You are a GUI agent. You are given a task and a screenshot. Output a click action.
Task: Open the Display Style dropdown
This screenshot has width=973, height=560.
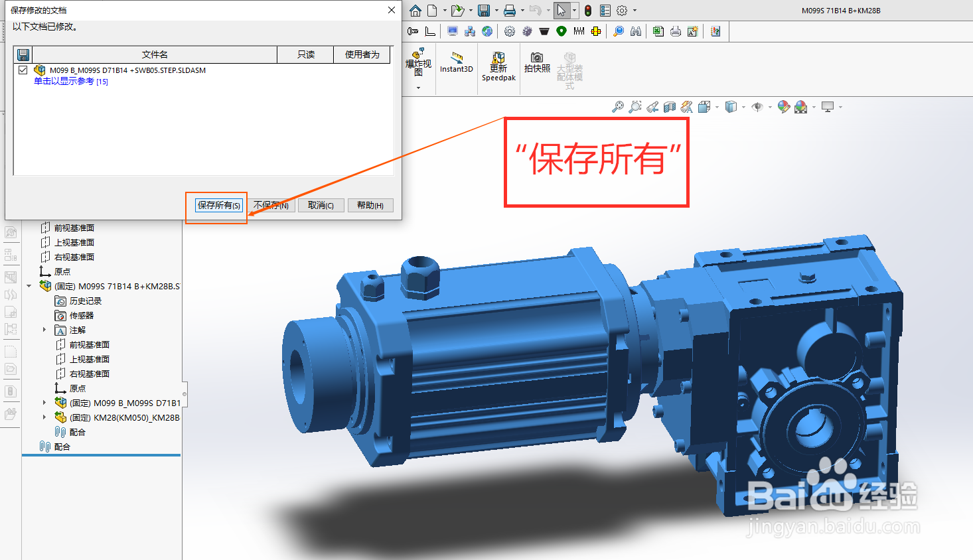[x=743, y=107]
